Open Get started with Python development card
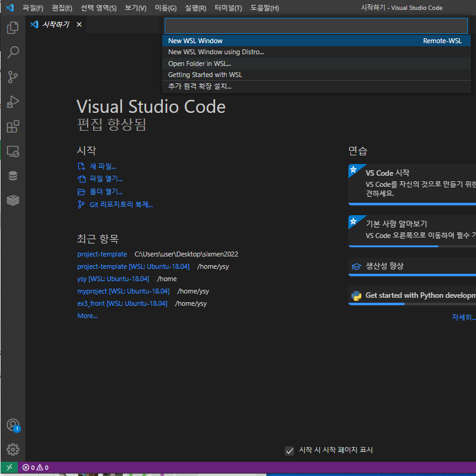 tap(412, 296)
